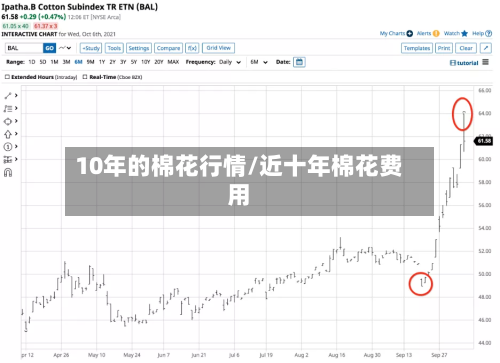Click the Watch star icon
Image resolution: width=500 pixels, height=363 pixels.
coord(465,33)
